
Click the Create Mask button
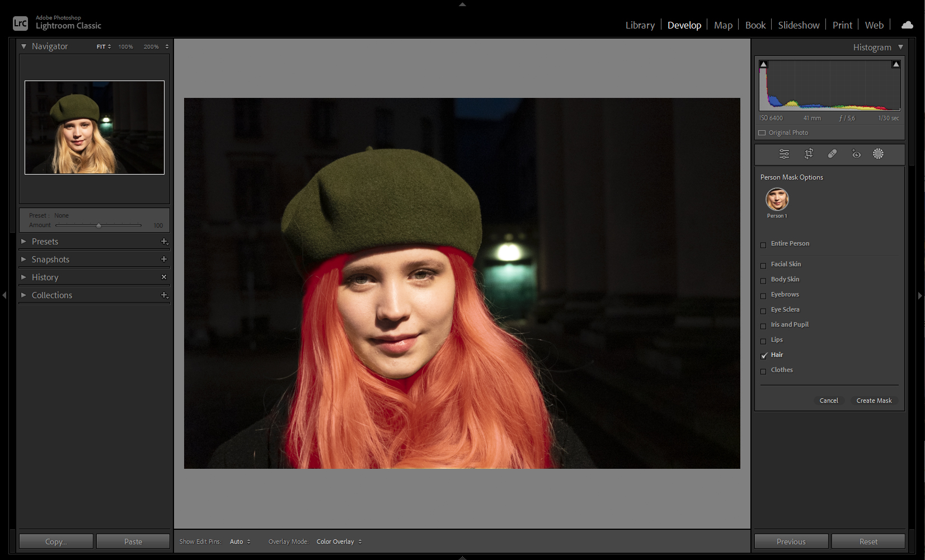874,401
